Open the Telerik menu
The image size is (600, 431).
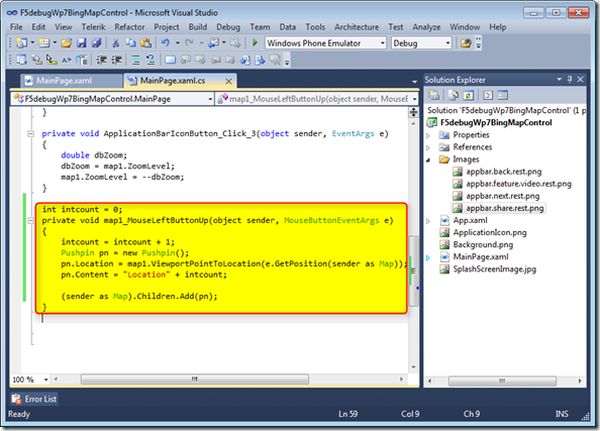(93, 27)
